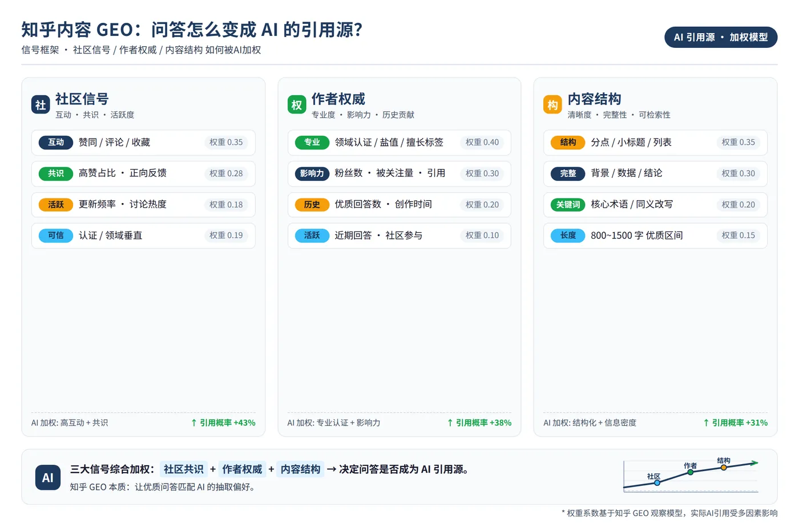Select the green 专业 tag
The image size is (799, 532).
click(312, 142)
